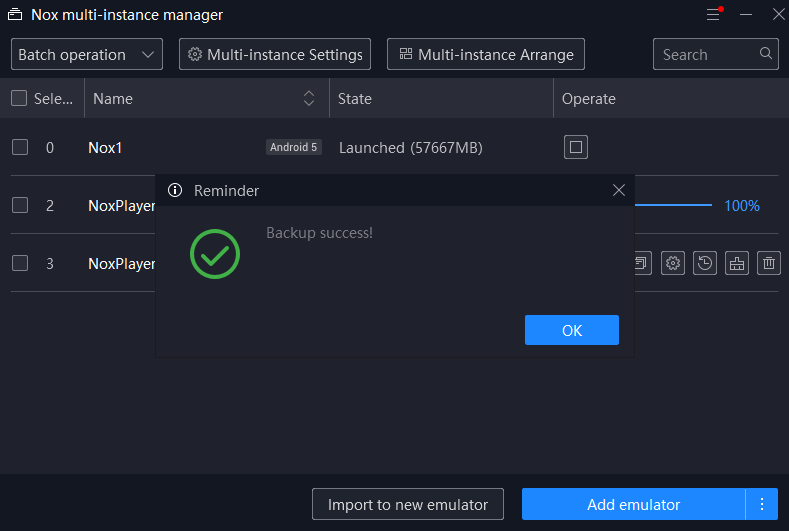
Task: Open settings gear for NoxPlayer 3
Action: coord(673,263)
